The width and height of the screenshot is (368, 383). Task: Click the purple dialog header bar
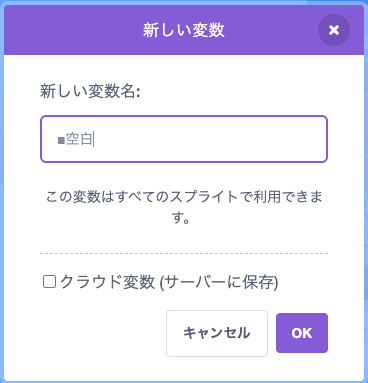[x=184, y=30]
